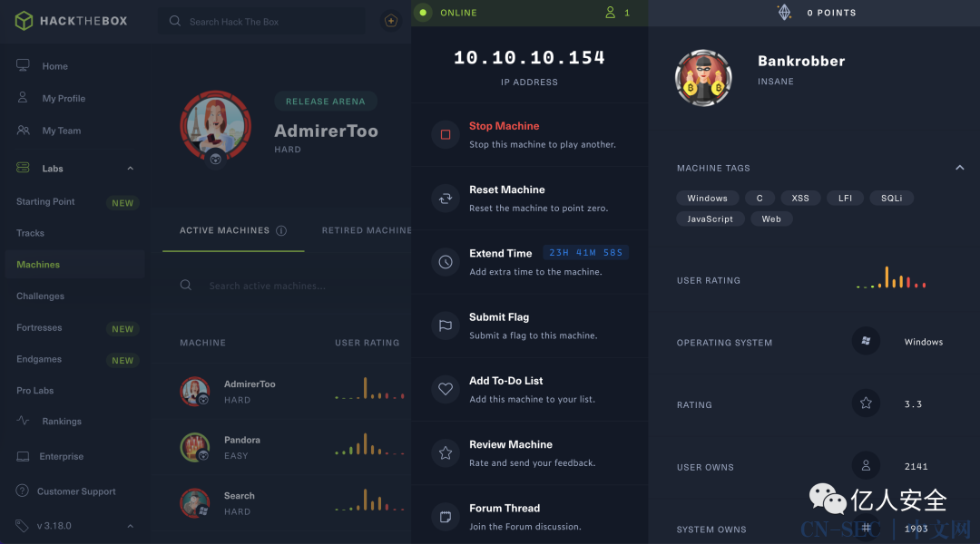Click the Home monitor icon
980x544 pixels.
pos(23,65)
